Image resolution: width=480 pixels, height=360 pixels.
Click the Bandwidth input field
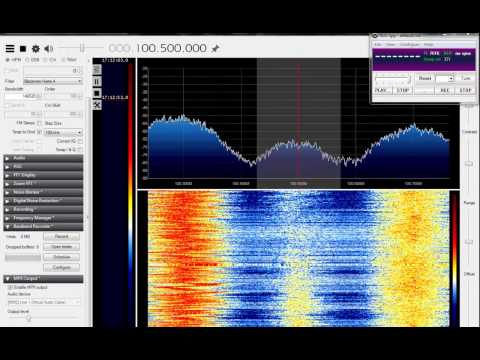[23, 96]
